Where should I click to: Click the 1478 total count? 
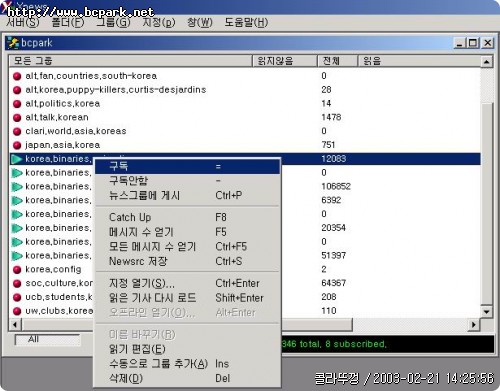coord(331,118)
